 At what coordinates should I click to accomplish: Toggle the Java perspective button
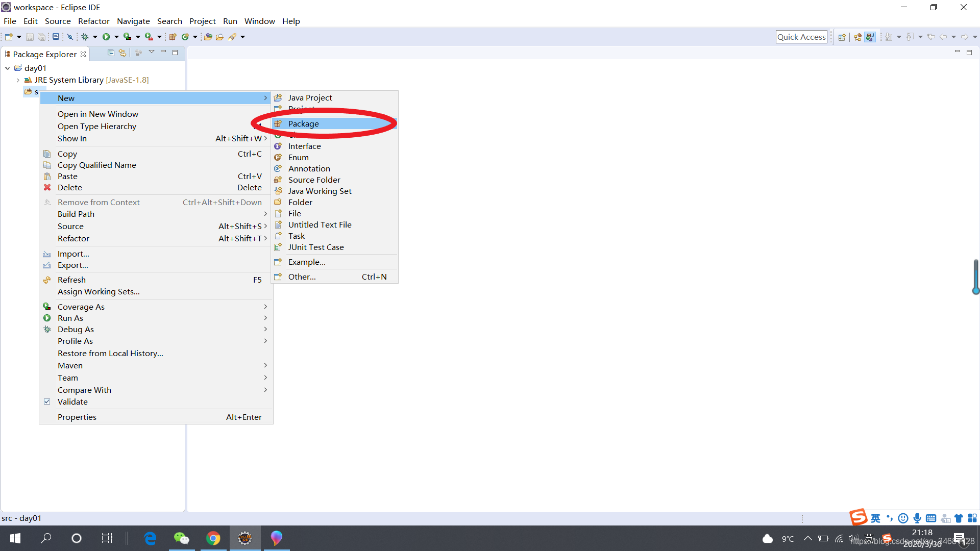pyautogui.click(x=870, y=37)
